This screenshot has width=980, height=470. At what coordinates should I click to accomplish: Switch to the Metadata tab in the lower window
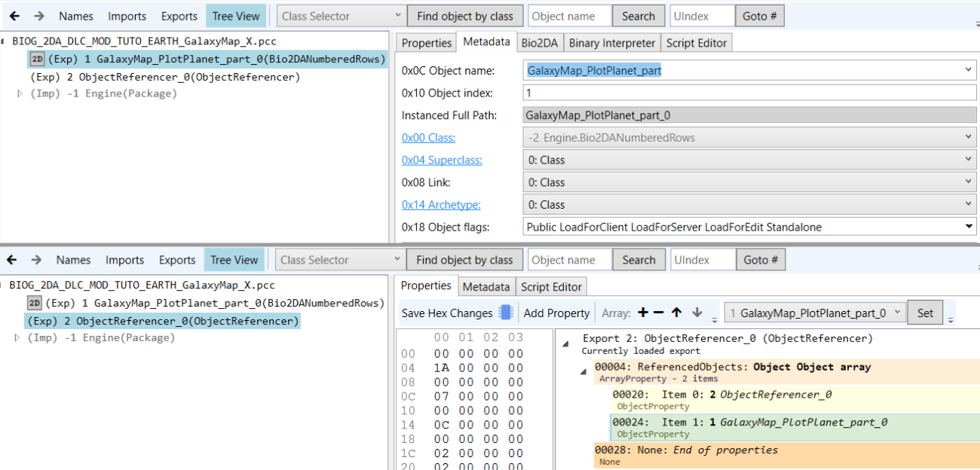coord(485,286)
